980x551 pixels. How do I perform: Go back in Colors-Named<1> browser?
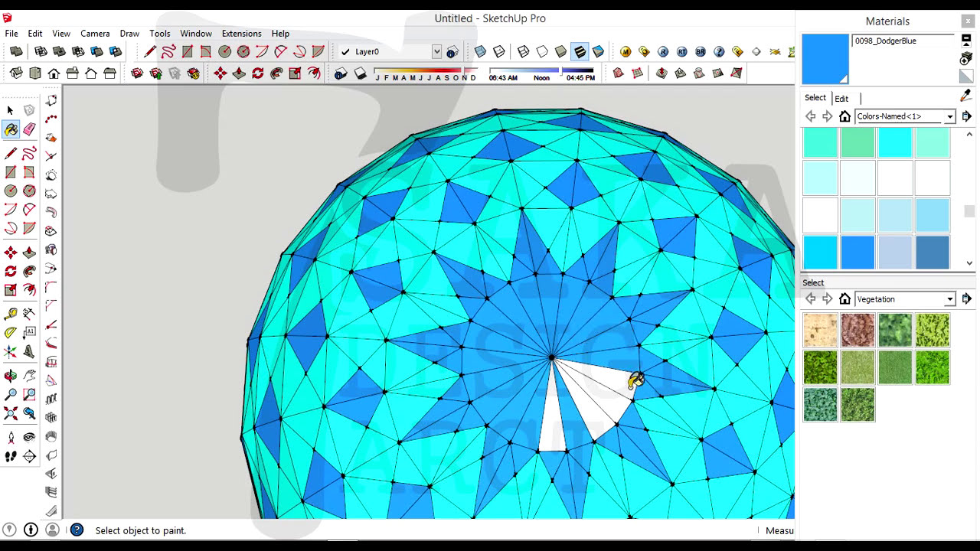pos(811,116)
